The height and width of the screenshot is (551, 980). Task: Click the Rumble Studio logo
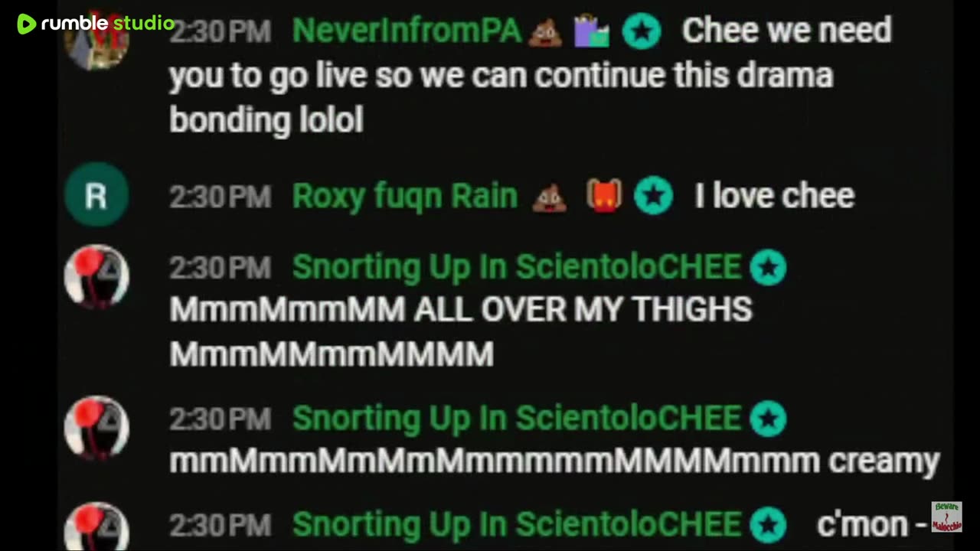tap(96, 24)
